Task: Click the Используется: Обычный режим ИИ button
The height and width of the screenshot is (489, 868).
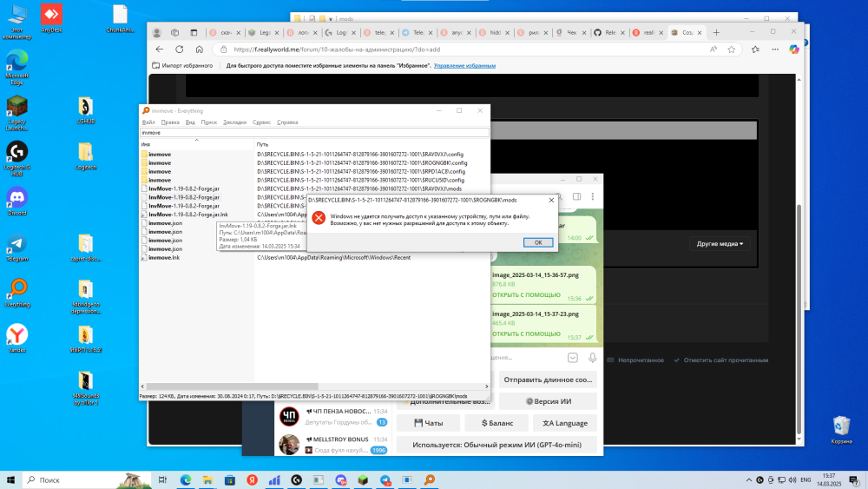Action: [496, 445]
